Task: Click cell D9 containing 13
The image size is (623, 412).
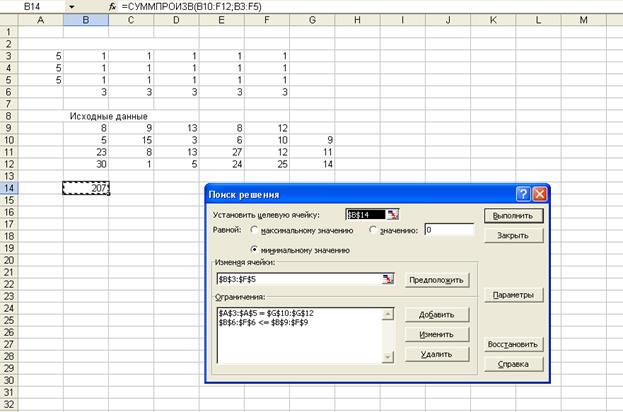Action: [x=176, y=128]
